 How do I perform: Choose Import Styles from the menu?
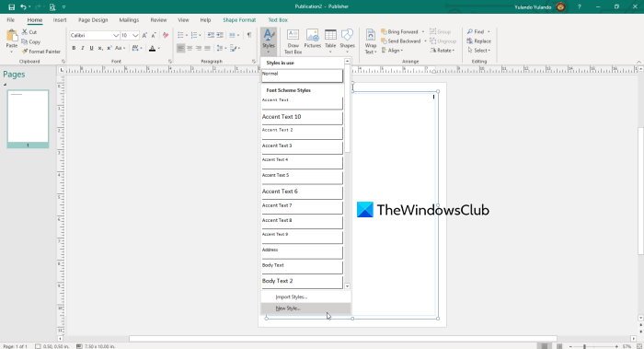coord(305,297)
